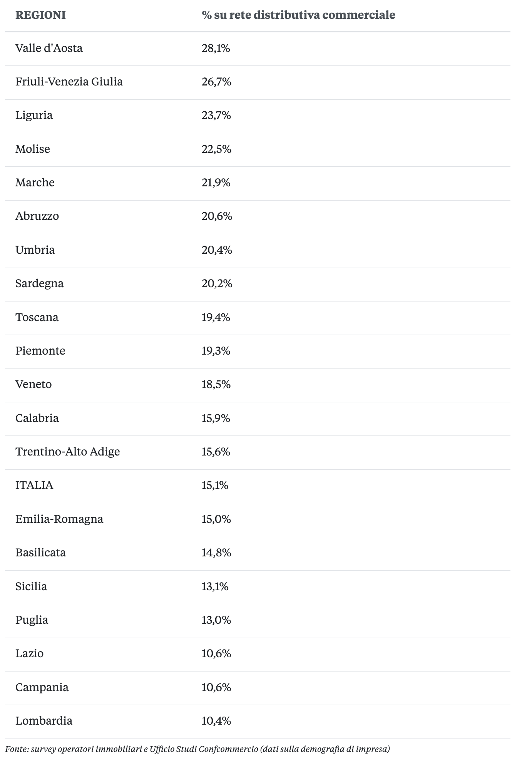Click the '% su rete distributiva commerciale' header

[x=298, y=15]
